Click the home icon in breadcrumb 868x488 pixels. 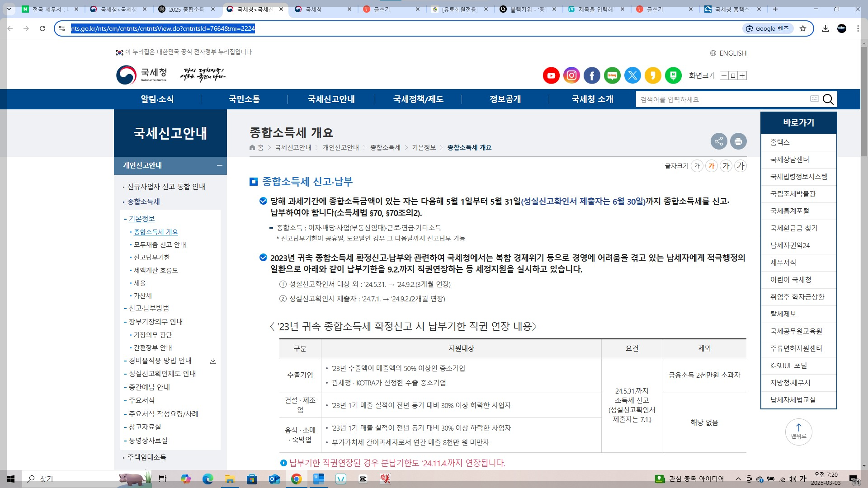pyautogui.click(x=252, y=147)
